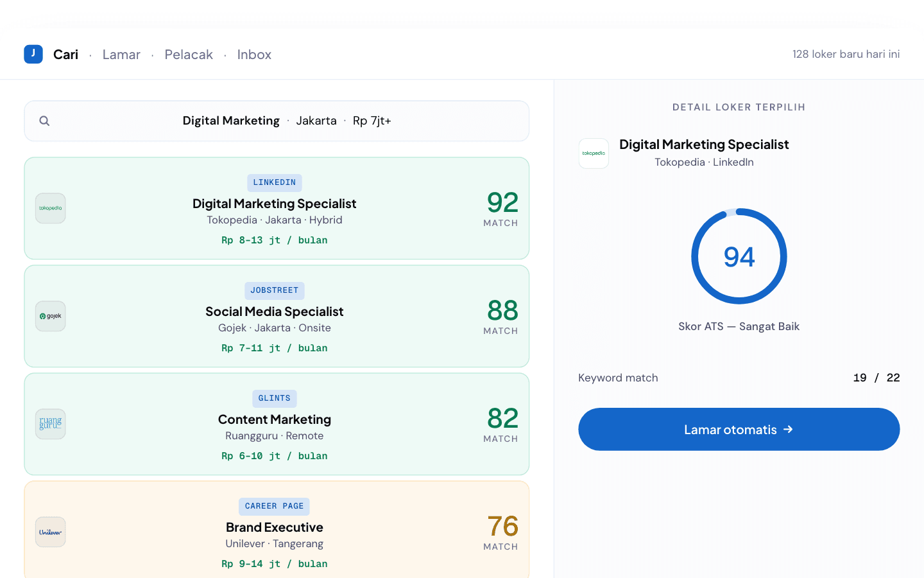
Task: Click the CAREER PAGE source badge
Action: click(275, 506)
